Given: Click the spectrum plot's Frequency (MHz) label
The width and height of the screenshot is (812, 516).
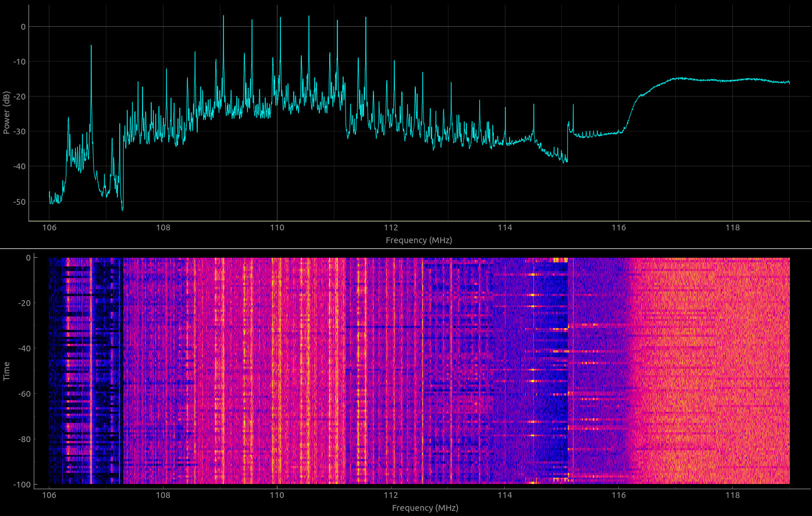Looking at the screenshot, I should [419, 240].
